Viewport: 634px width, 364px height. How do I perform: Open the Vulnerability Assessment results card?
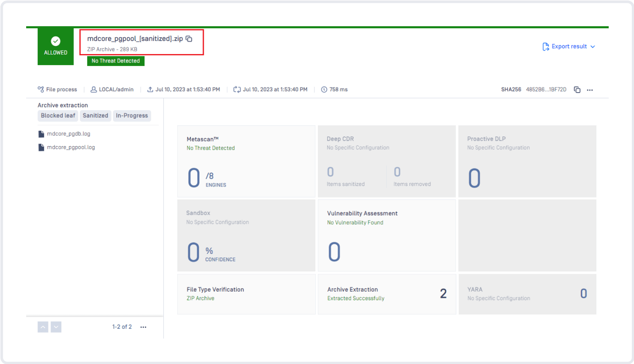click(386, 235)
